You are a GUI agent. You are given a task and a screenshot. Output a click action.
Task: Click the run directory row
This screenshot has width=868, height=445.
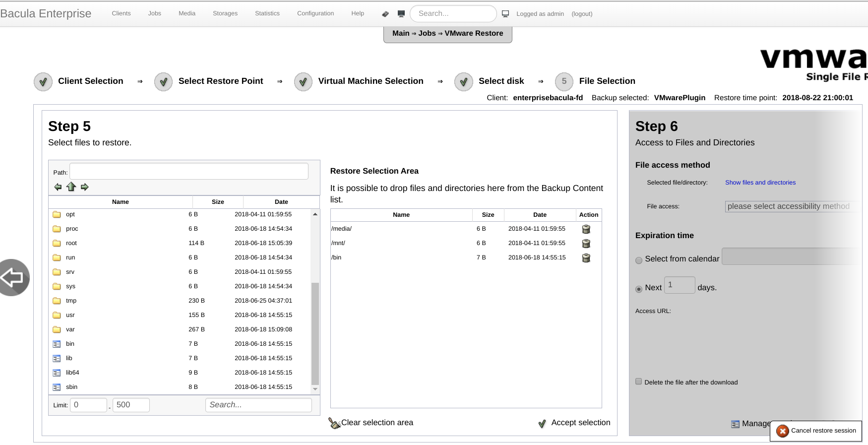[x=180, y=257]
